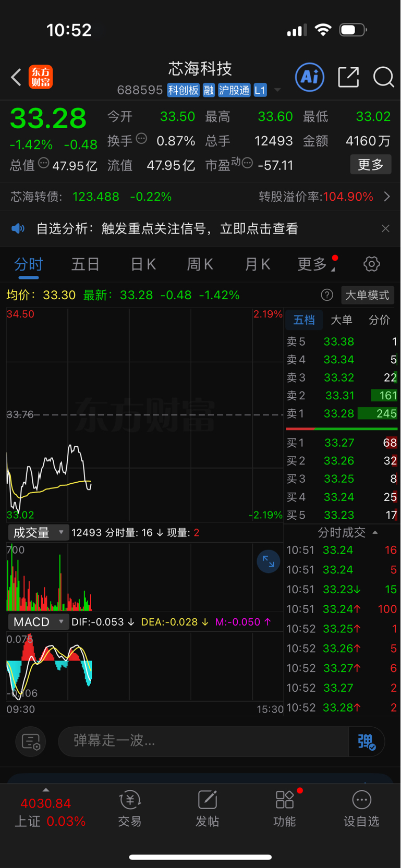The image size is (401, 868).
Task: Tap 买1 price 33.27 row
Action: [x=342, y=443]
